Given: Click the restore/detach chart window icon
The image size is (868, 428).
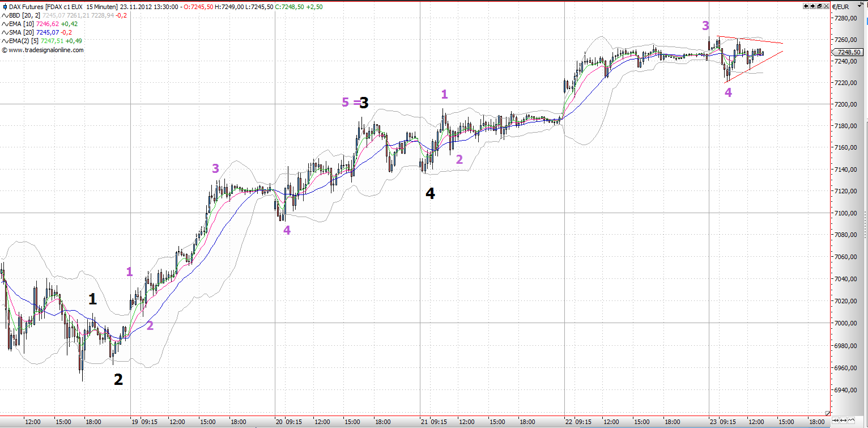Looking at the screenshot, I should pos(819,6).
